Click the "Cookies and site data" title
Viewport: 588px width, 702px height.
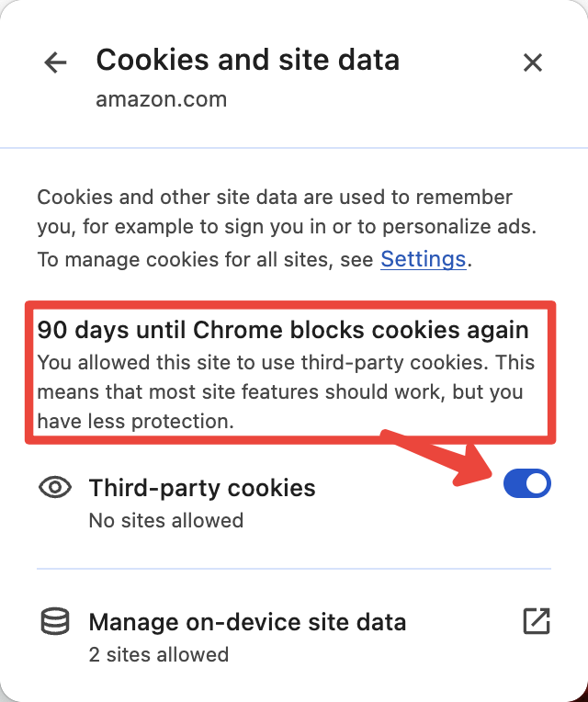247,60
